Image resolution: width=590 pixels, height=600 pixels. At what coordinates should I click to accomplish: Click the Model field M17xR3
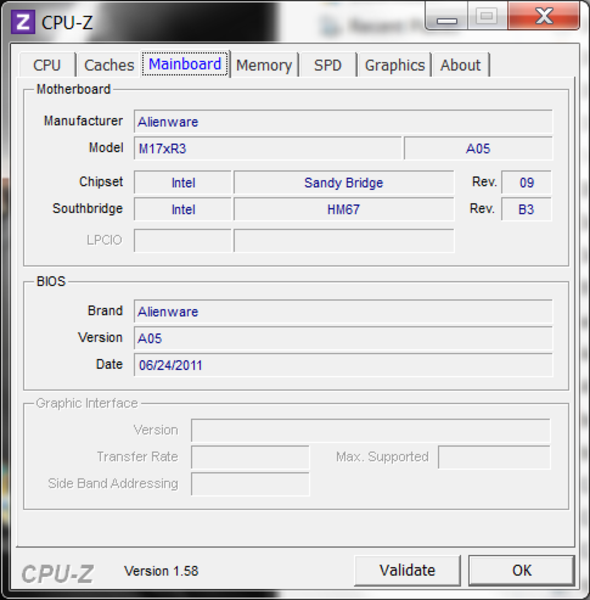[x=268, y=148]
